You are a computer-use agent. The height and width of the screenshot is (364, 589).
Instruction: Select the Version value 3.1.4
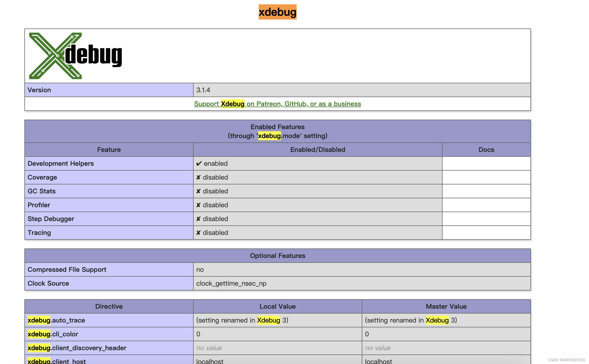pos(203,90)
